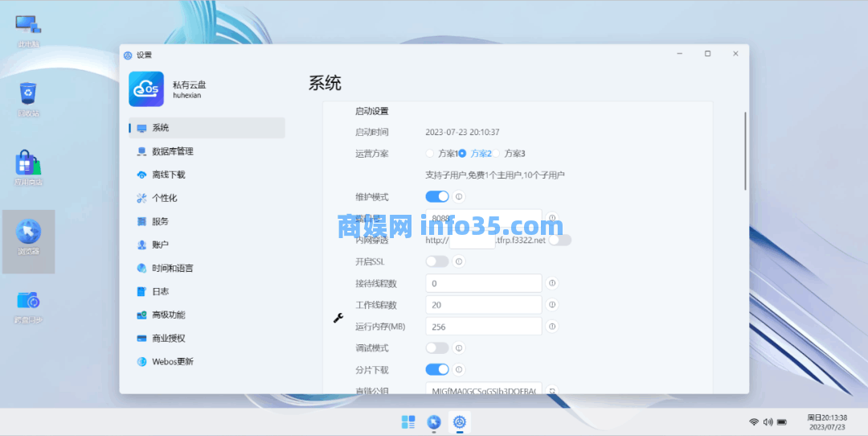This screenshot has height=436, width=868.
Task: Click the 个性化 sidebar icon
Action: click(x=141, y=198)
